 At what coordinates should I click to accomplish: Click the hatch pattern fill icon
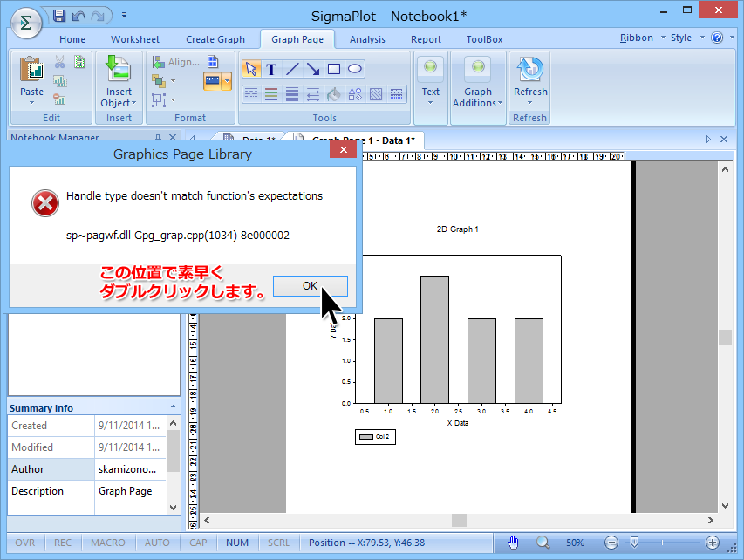tap(376, 94)
